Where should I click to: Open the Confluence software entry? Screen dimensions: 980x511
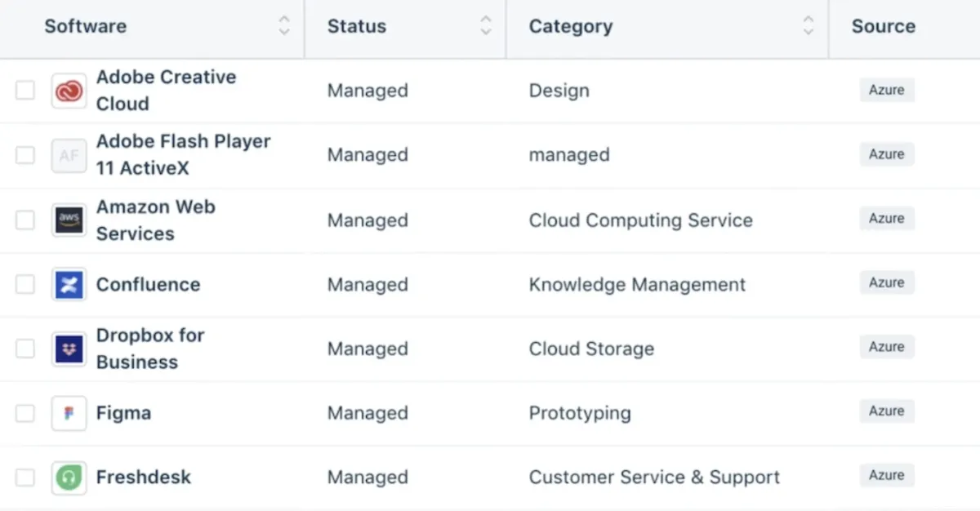point(148,284)
